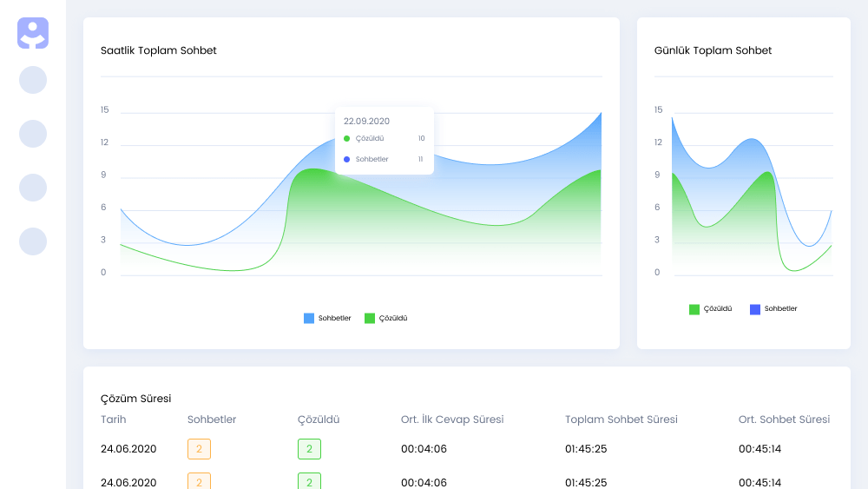Screen dimensions: 868x489
Task: Sort the table by Tarih column header
Action: (x=115, y=420)
